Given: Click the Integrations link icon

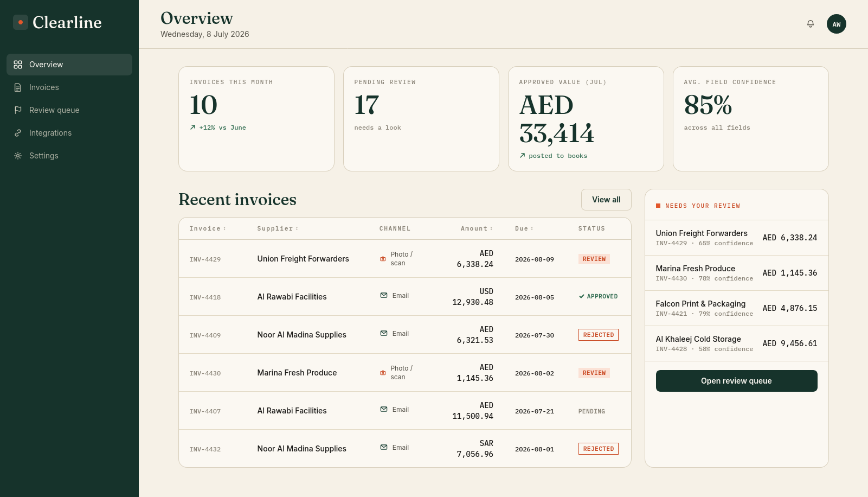Looking at the screenshot, I should (x=18, y=133).
